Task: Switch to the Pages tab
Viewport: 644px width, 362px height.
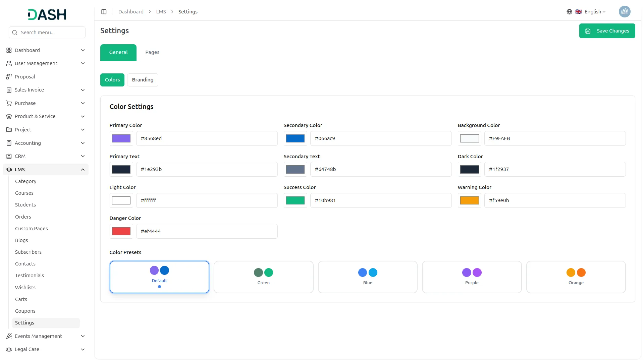Action: [152, 52]
